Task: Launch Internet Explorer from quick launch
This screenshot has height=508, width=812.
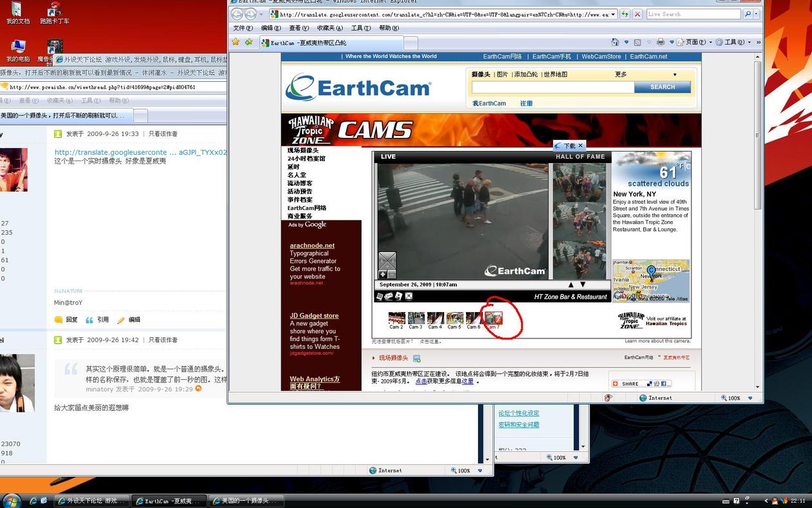Action: click(x=33, y=501)
